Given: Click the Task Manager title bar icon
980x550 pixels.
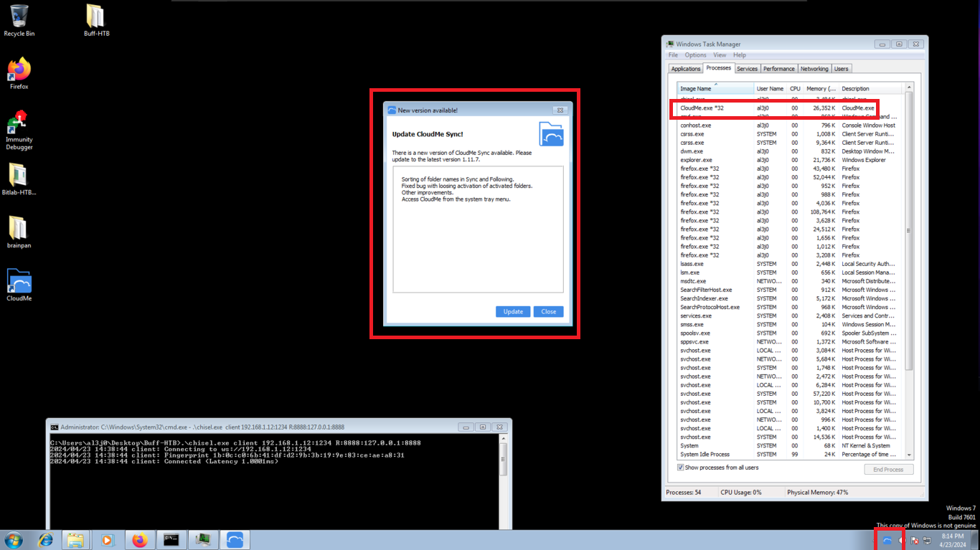Looking at the screenshot, I should click(x=670, y=44).
